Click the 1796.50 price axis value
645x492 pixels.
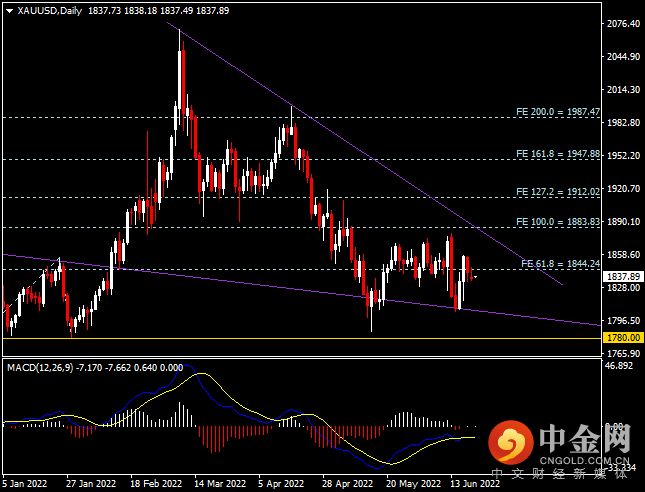624,320
